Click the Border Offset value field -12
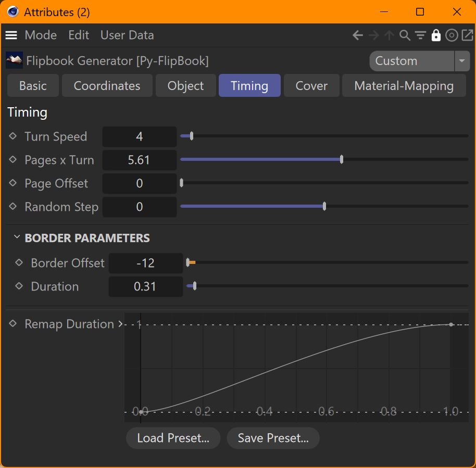Viewport: 476px width, 468px height. (146, 263)
